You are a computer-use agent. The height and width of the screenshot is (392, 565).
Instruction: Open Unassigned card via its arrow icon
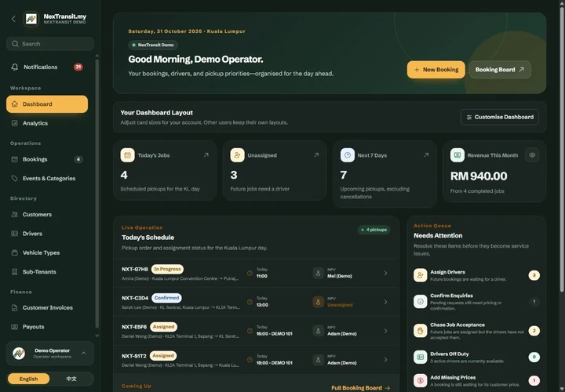(316, 154)
